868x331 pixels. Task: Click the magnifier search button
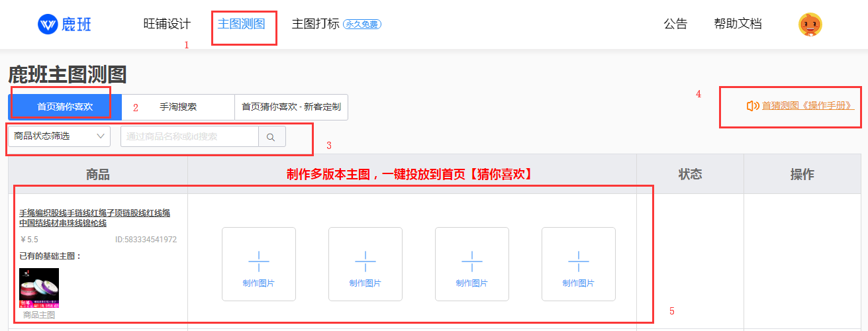click(x=271, y=137)
